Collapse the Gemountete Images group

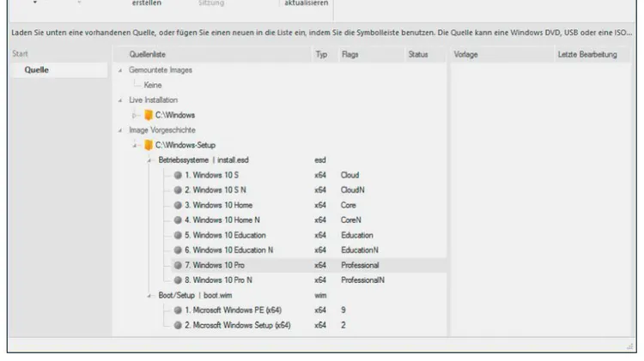pyautogui.click(x=120, y=70)
